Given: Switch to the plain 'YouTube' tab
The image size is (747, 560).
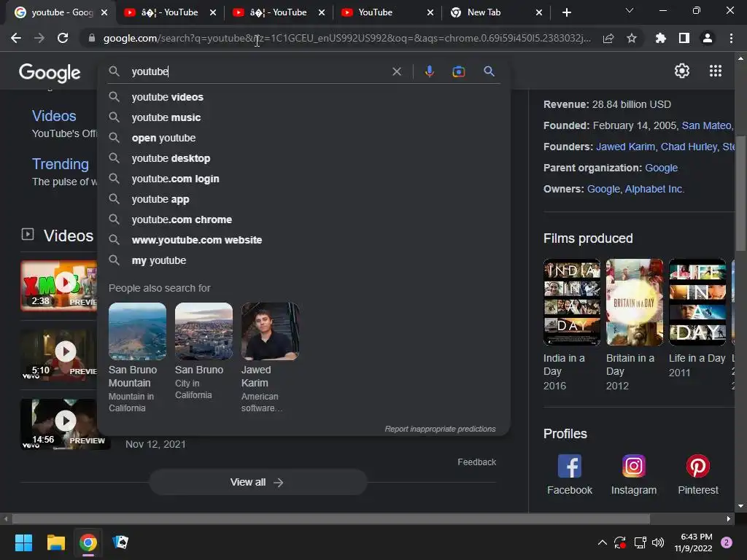Looking at the screenshot, I should click(387, 12).
